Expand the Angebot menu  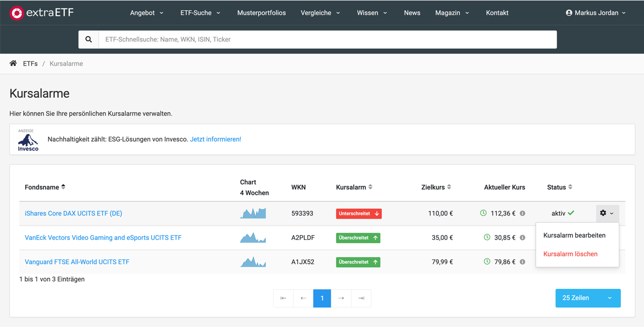pyautogui.click(x=147, y=13)
